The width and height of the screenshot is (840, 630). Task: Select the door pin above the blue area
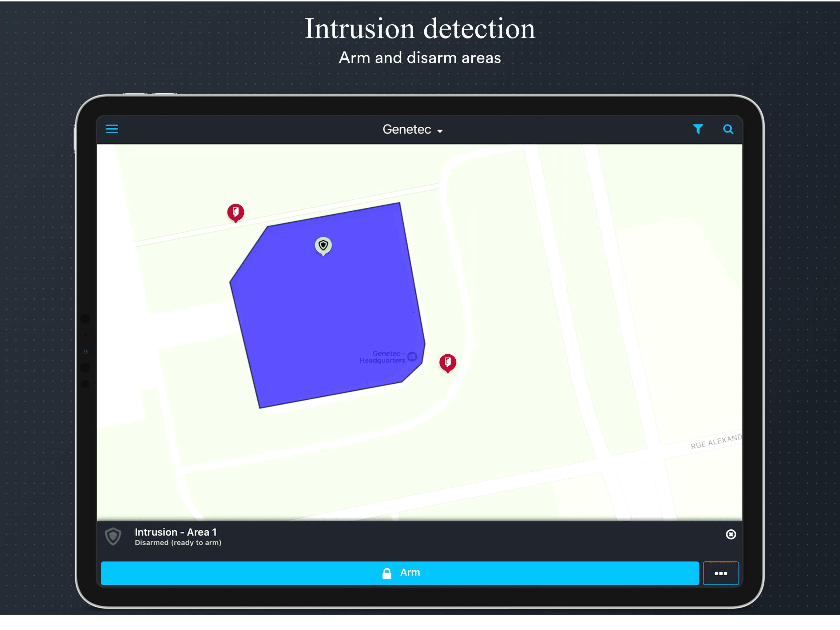point(236,213)
